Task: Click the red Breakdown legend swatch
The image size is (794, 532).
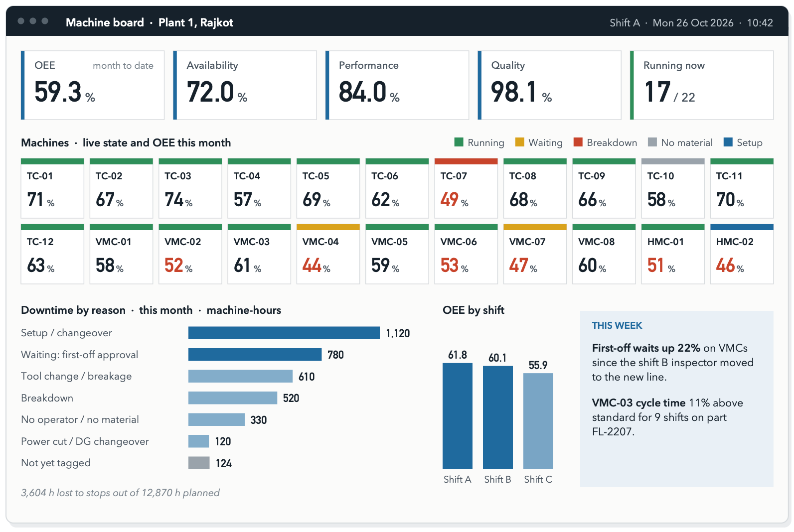Action: point(578,142)
